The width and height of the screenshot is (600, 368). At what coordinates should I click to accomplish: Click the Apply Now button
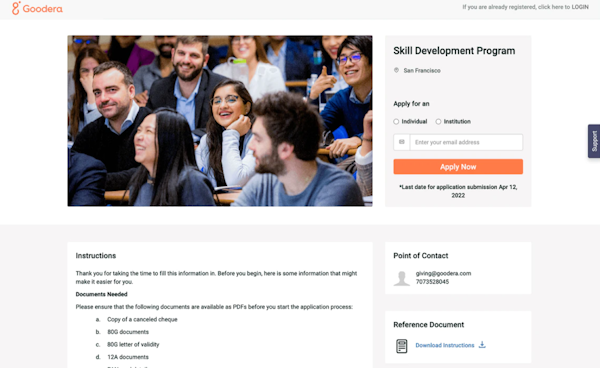(458, 167)
